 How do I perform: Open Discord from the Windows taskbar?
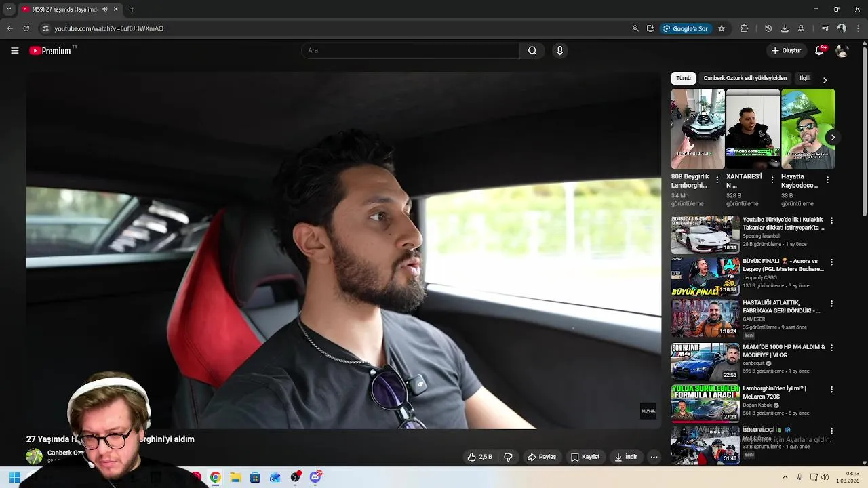(x=315, y=477)
